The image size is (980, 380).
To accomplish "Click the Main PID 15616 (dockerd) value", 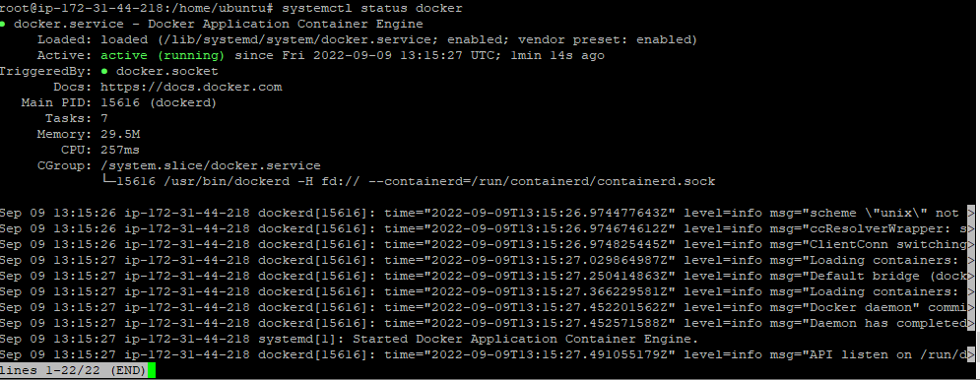I will [x=159, y=103].
